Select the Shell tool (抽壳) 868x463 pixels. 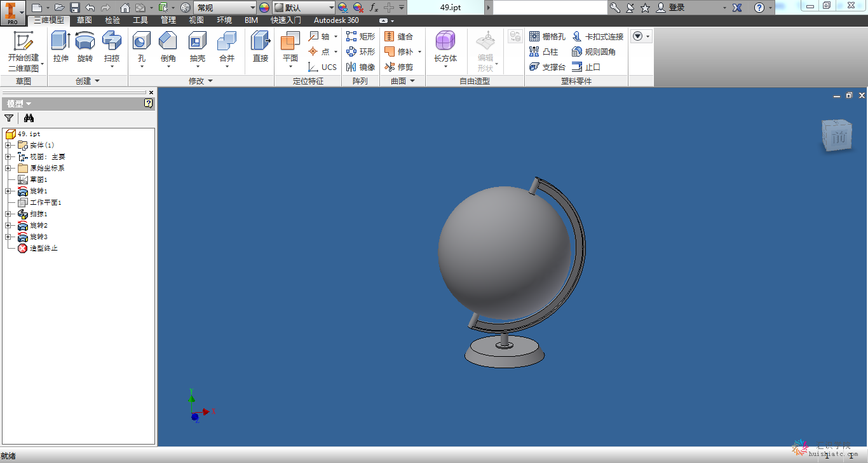(x=198, y=49)
